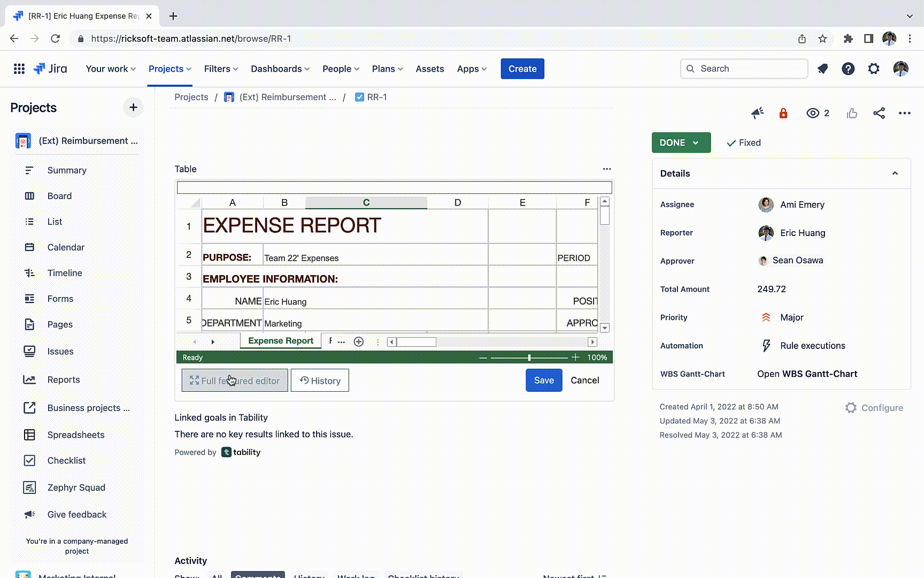Open issue actions three-dots menu

(x=905, y=113)
